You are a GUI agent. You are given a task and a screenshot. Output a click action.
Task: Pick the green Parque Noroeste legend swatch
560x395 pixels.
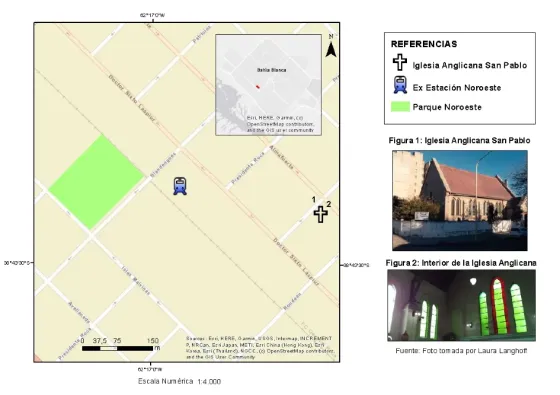(x=400, y=106)
